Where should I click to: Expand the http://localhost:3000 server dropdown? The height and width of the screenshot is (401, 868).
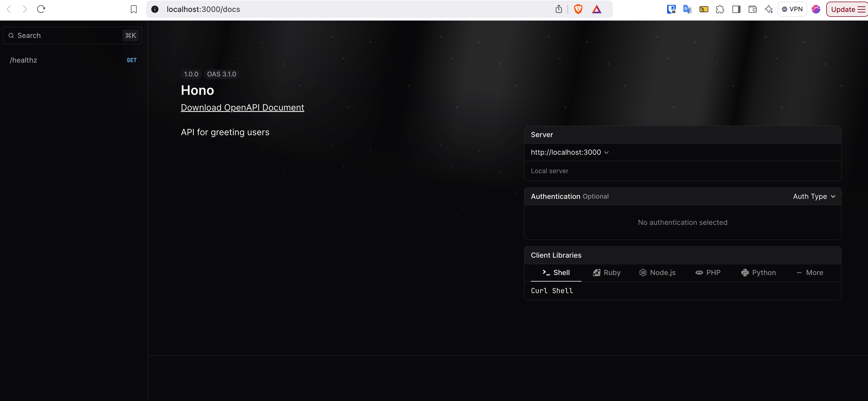(x=570, y=153)
